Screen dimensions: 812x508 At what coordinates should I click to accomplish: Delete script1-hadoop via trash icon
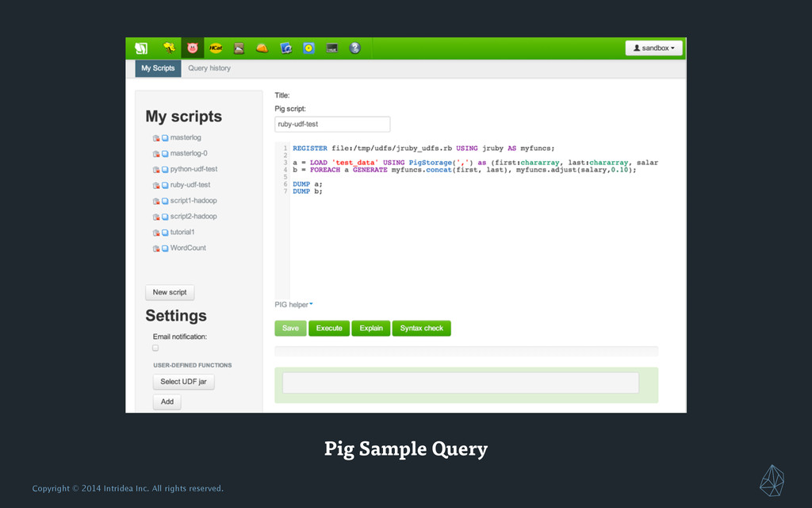(156, 201)
